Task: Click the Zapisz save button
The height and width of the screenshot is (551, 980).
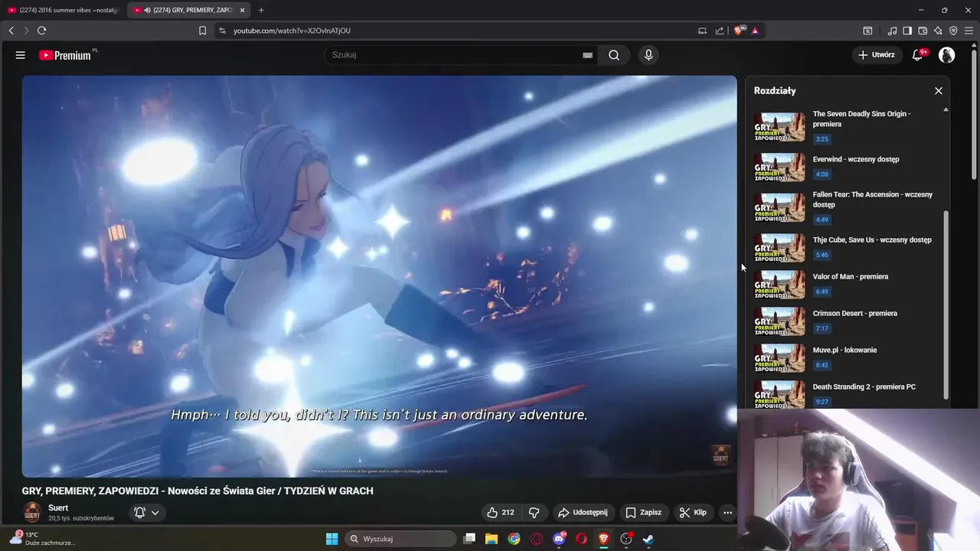Action: (643, 512)
